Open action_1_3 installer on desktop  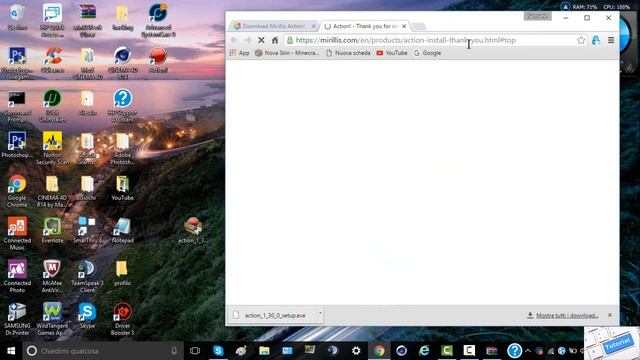pyautogui.click(x=193, y=231)
